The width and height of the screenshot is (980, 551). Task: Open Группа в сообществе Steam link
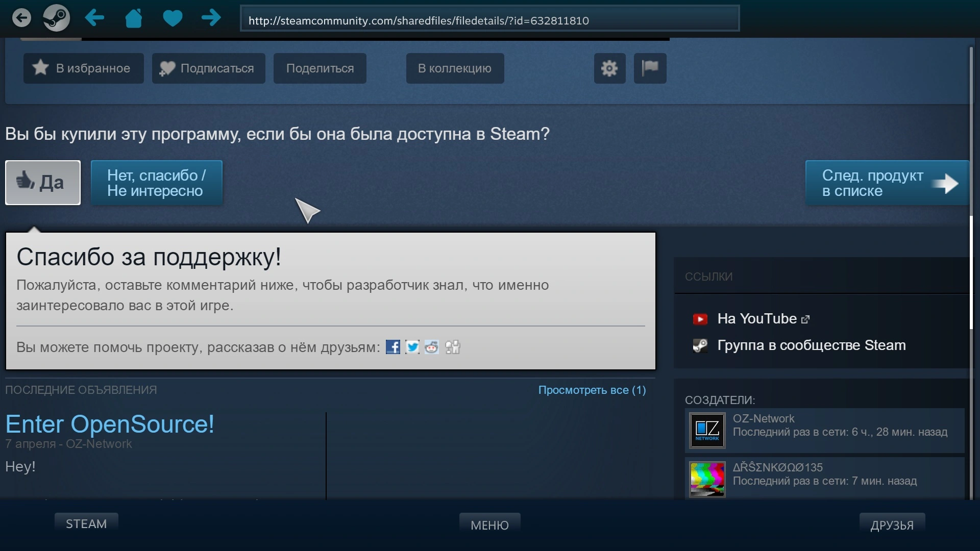[812, 345]
